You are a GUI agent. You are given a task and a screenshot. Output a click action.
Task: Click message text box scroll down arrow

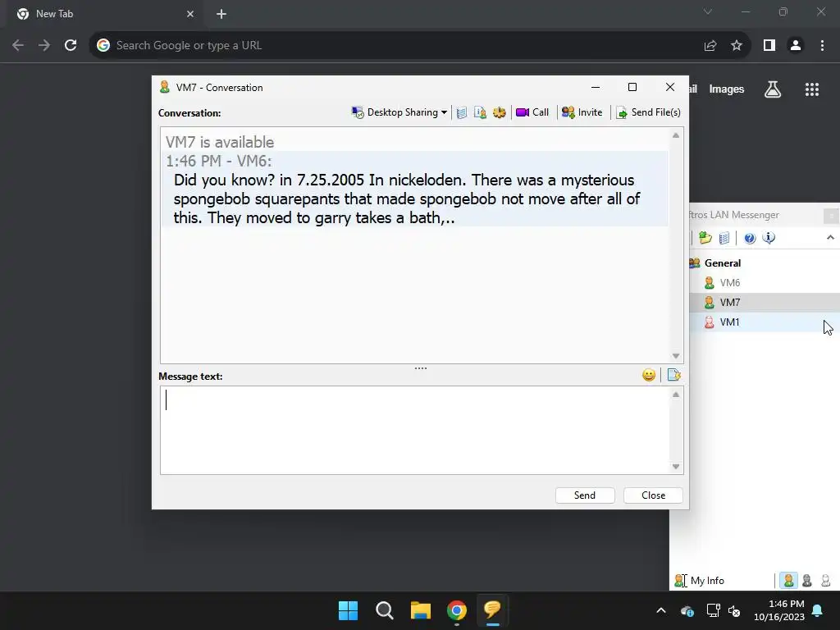676,467
